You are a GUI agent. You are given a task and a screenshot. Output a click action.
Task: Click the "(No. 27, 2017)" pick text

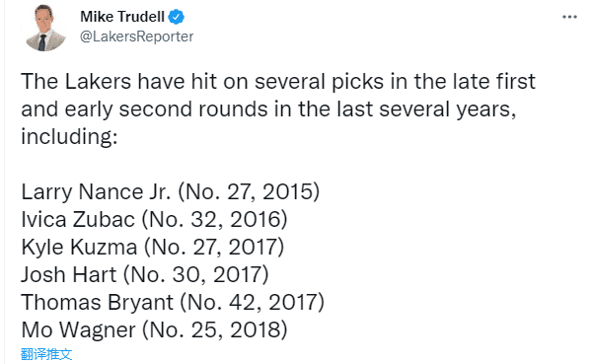point(214,248)
